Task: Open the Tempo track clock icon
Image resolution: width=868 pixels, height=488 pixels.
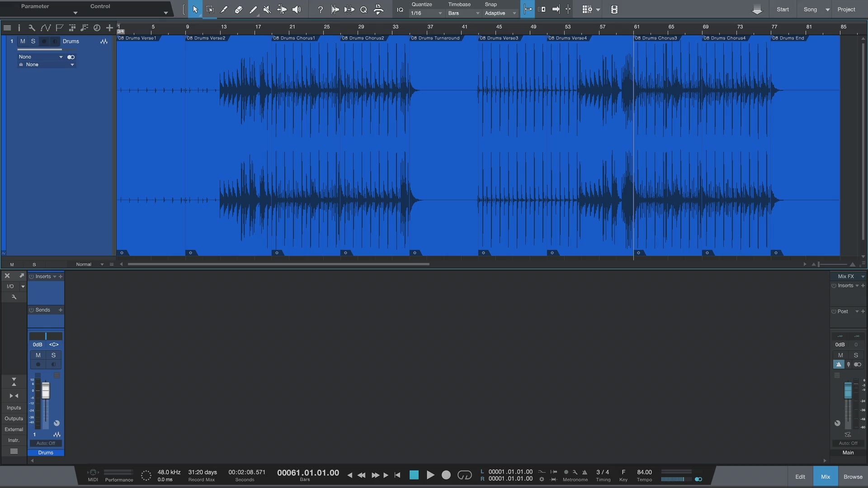Action: [97, 28]
